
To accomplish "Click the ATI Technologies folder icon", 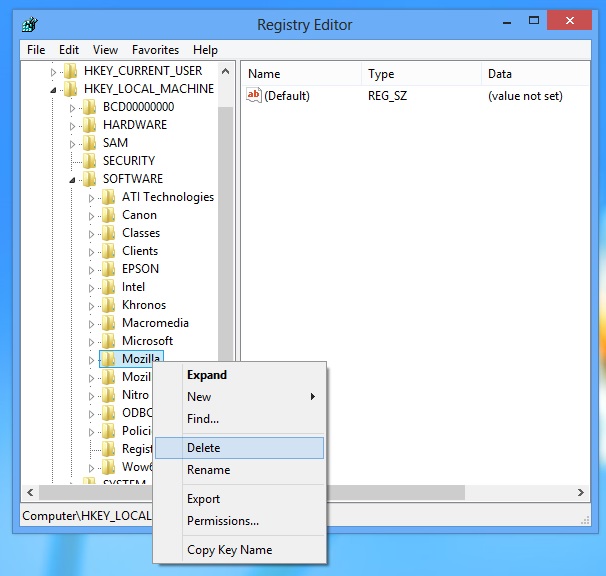I will [108, 197].
